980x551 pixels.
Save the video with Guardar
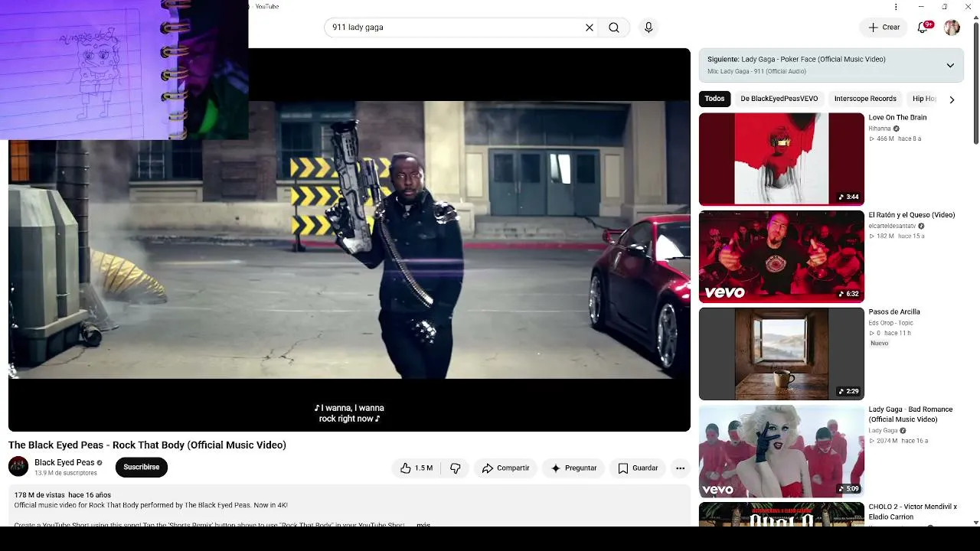click(x=638, y=468)
